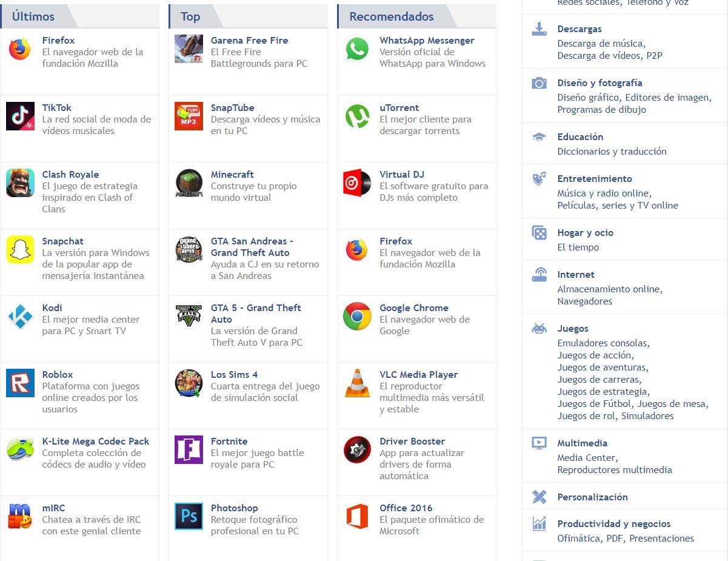
Task: Click the Descargas download category icon
Action: (539, 29)
